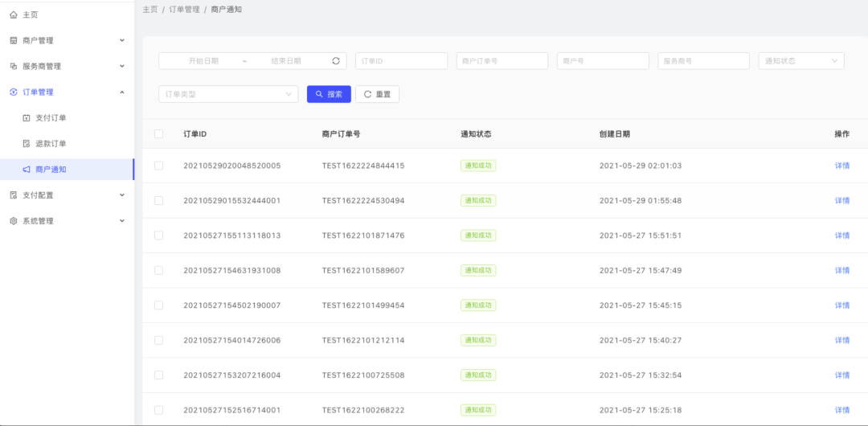Click the 订单ID input field
The height and width of the screenshot is (426, 868).
(401, 61)
